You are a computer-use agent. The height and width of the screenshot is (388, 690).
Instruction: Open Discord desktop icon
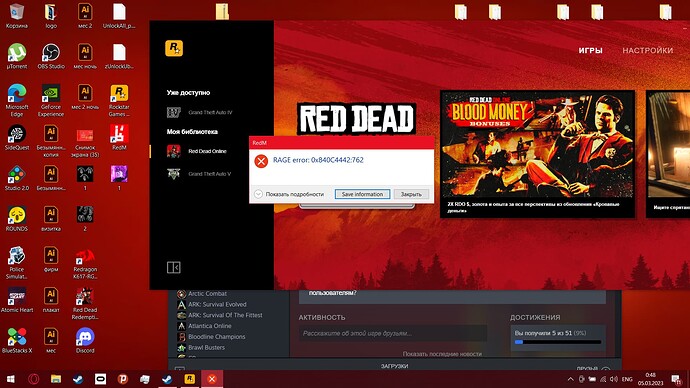[85, 340]
